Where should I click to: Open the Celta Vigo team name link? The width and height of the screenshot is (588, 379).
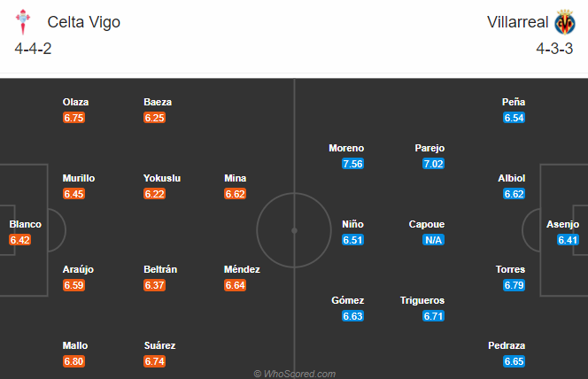[x=84, y=22]
